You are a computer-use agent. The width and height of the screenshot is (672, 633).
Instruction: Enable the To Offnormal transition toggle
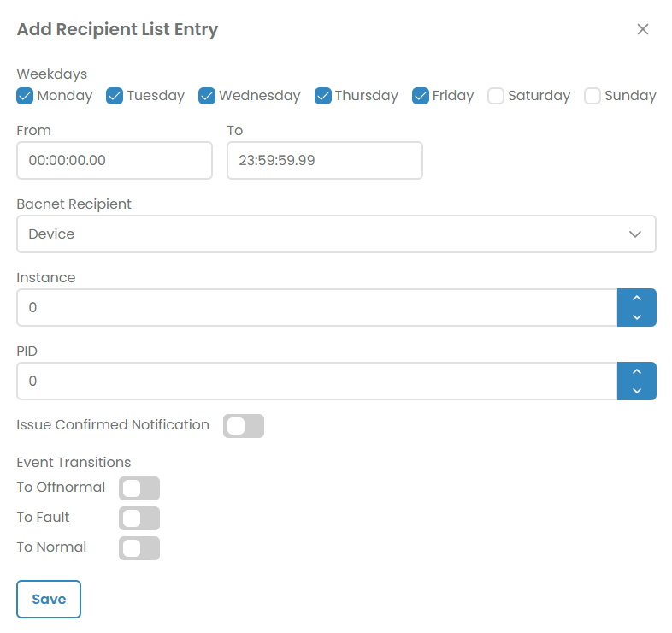pos(139,488)
